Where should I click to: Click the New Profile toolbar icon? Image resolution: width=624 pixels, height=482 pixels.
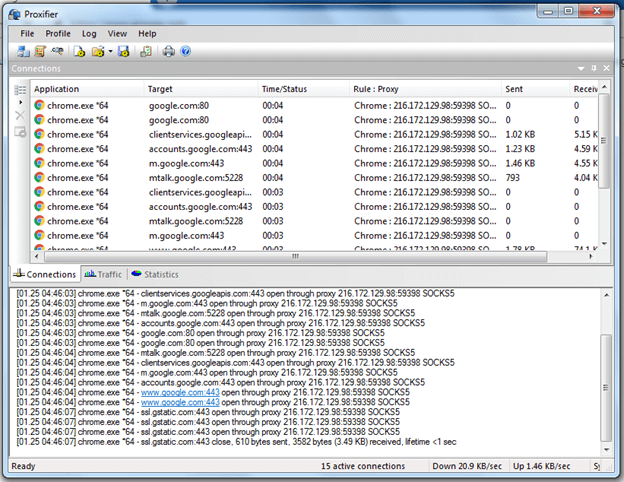[79, 51]
